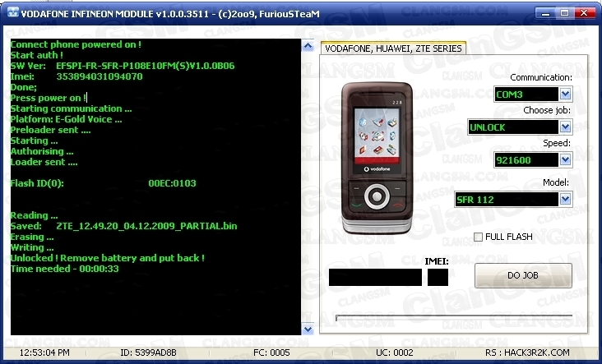Click the Flash ID(0) log line
The width and height of the screenshot is (602, 364).
point(104,183)
